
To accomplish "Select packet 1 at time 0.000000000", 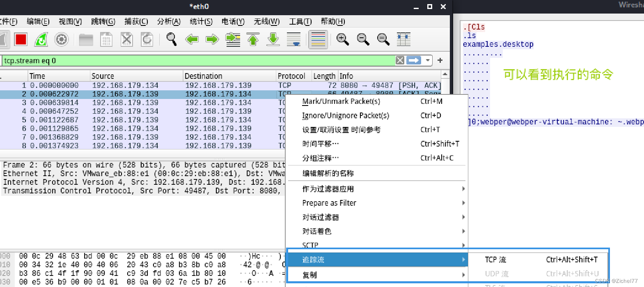I will 221,85.
